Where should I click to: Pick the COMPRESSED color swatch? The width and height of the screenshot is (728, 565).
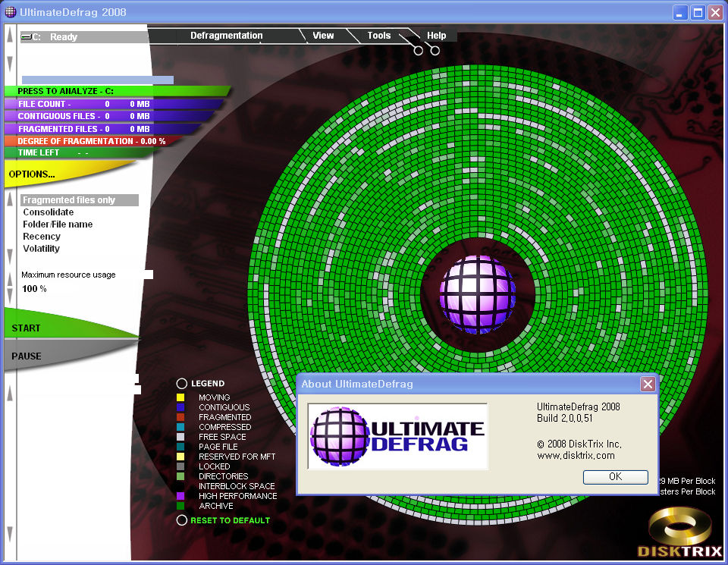point(180,427)
